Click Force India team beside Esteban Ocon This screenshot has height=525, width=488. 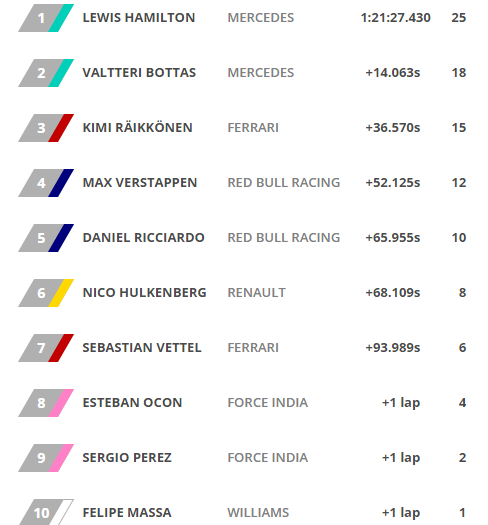point(268,403)
